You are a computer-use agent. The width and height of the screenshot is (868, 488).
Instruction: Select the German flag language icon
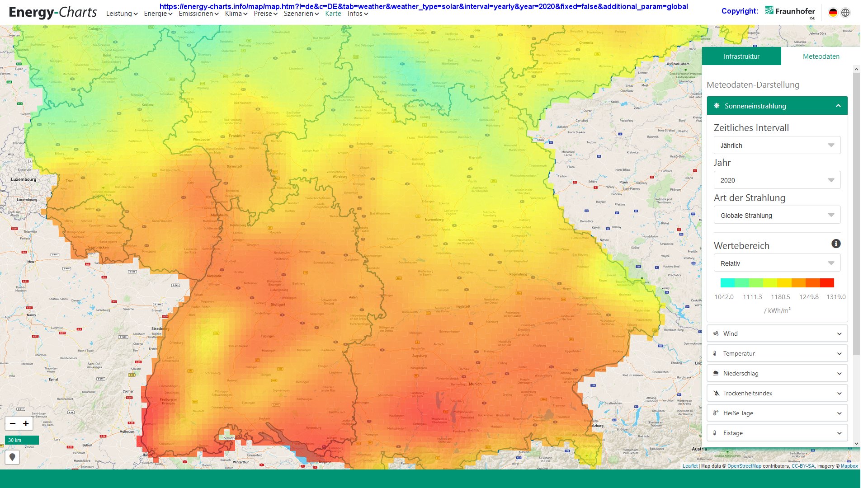click(833, 13)
